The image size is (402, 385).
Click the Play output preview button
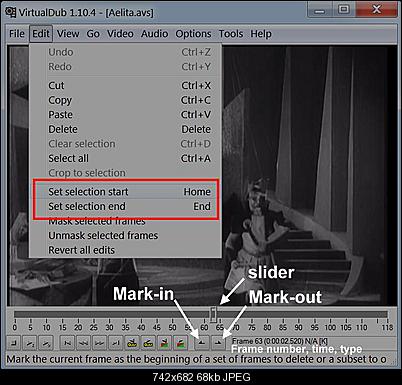pos(46,343)
